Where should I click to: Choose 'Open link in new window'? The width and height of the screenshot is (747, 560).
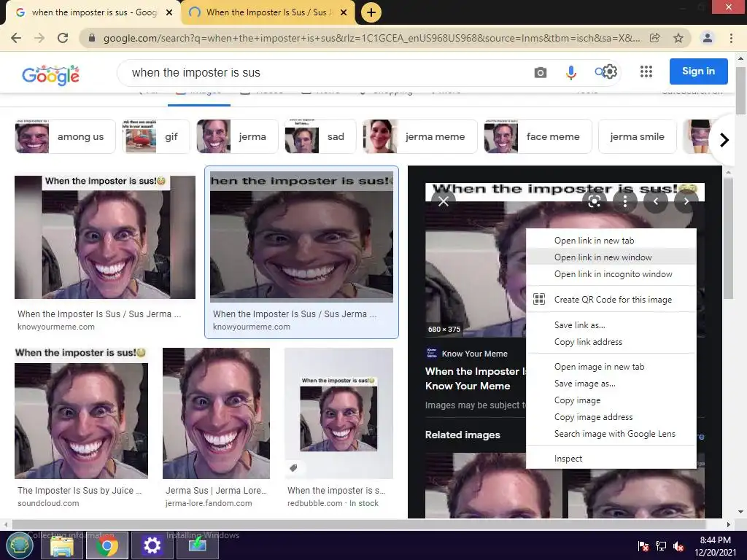[x=611, y=257]
